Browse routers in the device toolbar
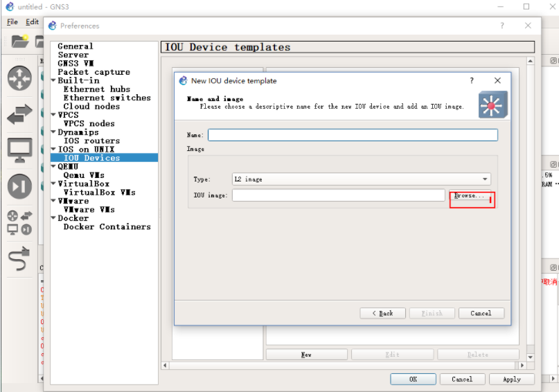 (19, 78)
